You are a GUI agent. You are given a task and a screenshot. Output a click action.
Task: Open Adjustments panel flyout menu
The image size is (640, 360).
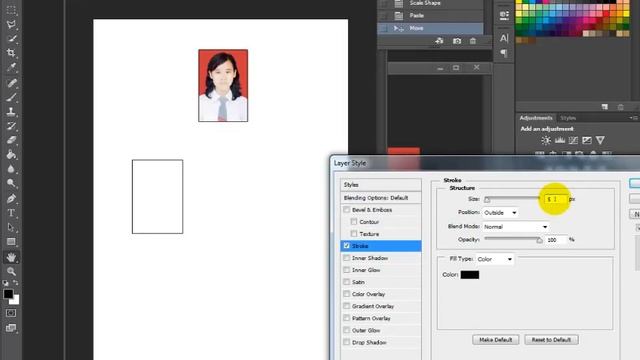[633, 118]
